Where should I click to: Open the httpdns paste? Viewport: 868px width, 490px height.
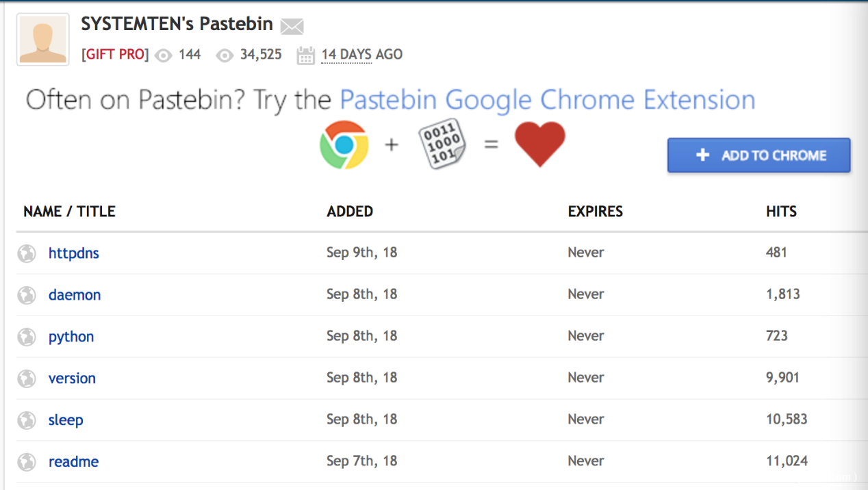[74, 253]
